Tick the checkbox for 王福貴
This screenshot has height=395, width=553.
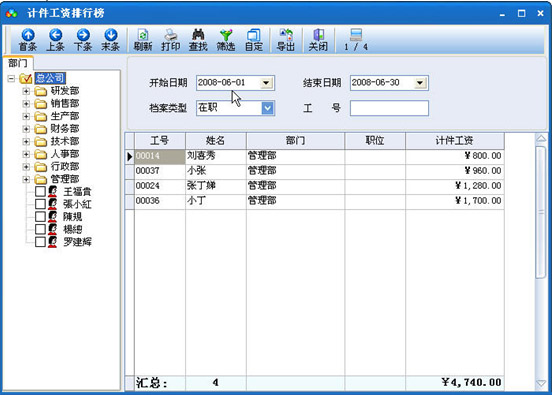[40, 192]
